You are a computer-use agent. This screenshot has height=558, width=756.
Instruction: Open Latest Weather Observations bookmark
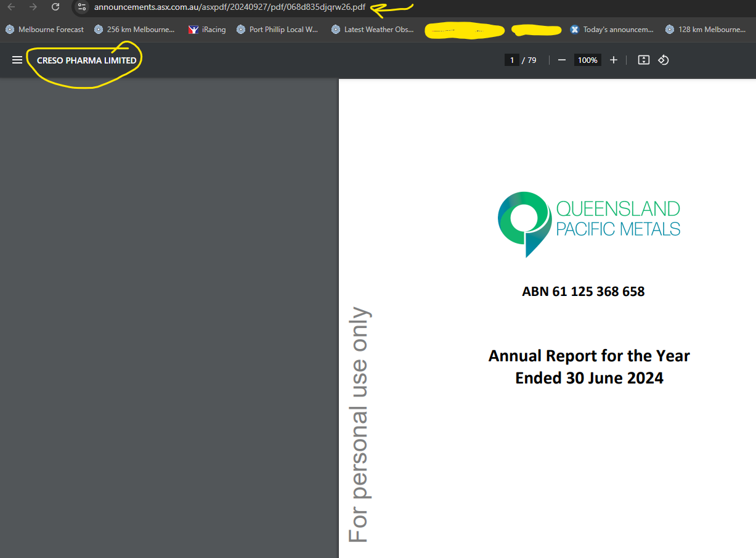(373, 30)
